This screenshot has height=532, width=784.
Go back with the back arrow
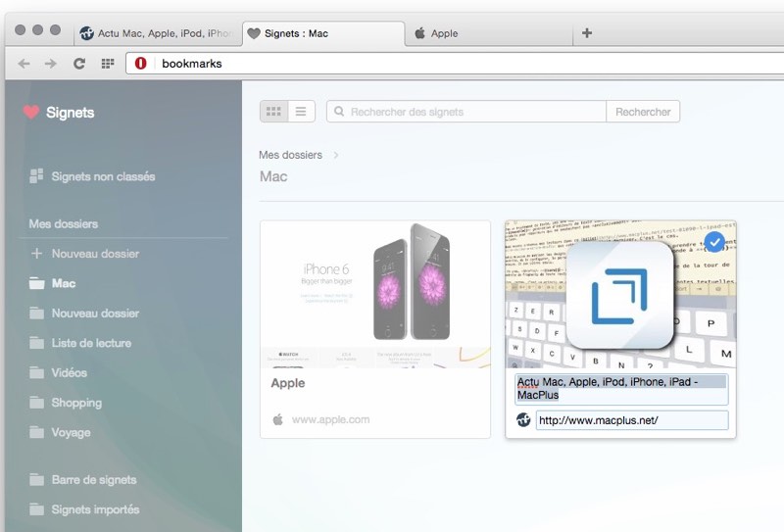(24, 64)
